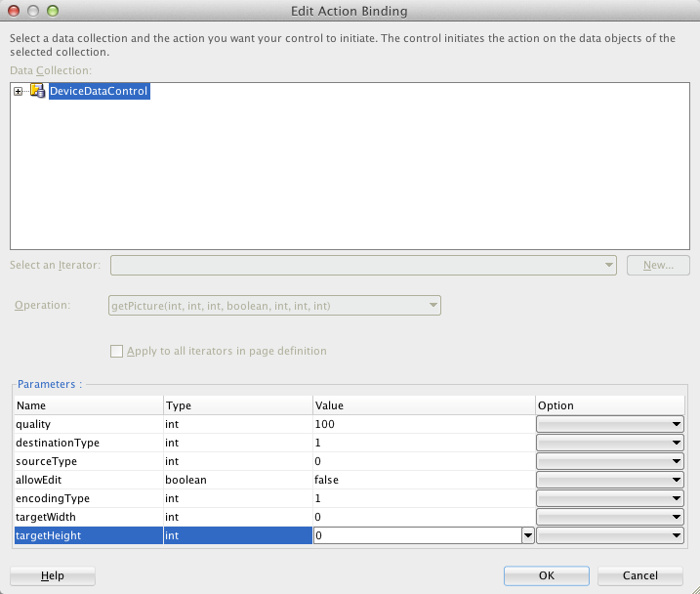Open Option dropdown for targetWidth row
Viewport: 700px width, 594px height.
click(610, 517)
